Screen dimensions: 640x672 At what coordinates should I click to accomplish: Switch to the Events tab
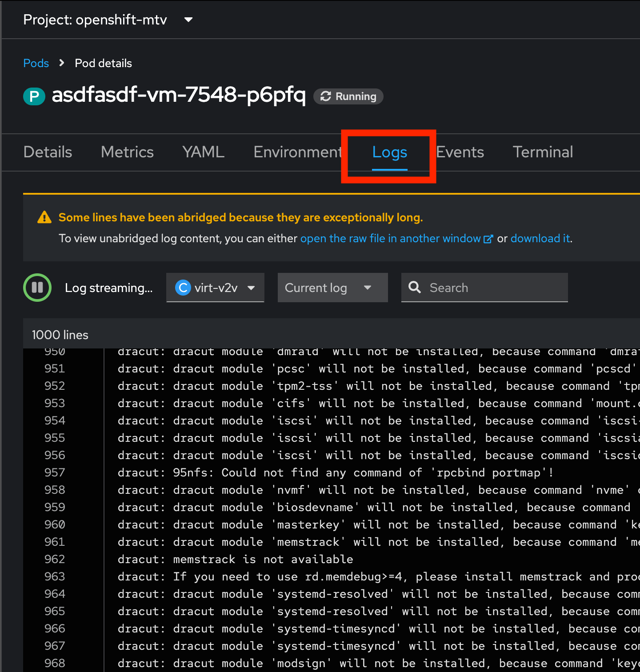pyautogui.click(x=460, y=152)
